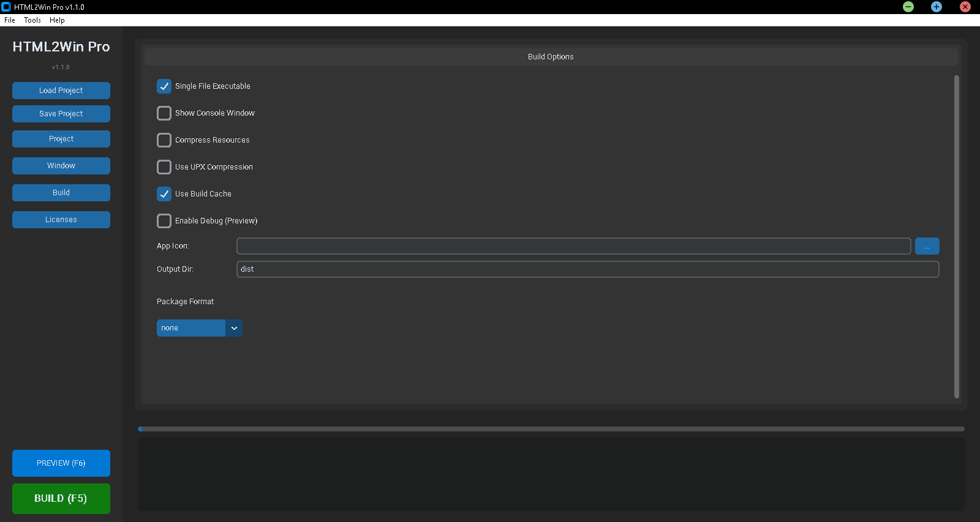The height and width of the screenshot is (522, 980).
Task: Click the Build Options vertical scrollbar
Action: [957, 237]
